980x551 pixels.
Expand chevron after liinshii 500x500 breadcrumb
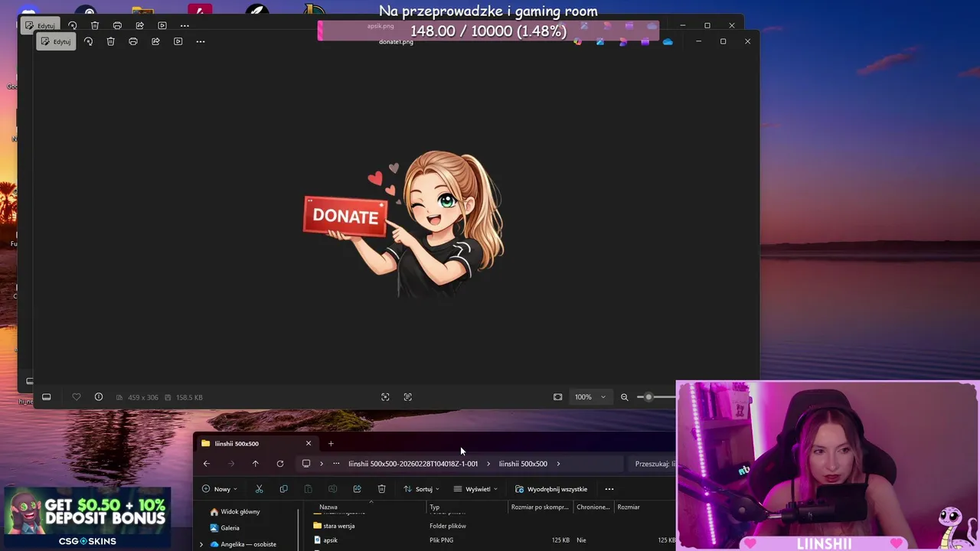[x=558, y=464]
